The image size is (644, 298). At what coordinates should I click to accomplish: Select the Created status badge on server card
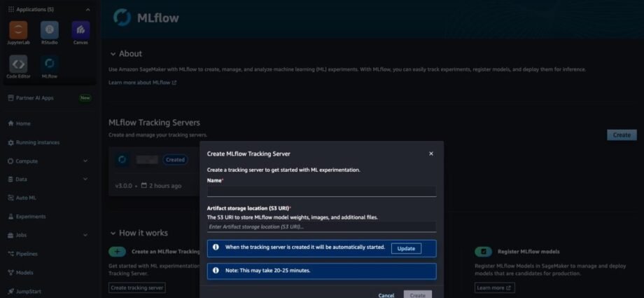click(x=175, y=160)
